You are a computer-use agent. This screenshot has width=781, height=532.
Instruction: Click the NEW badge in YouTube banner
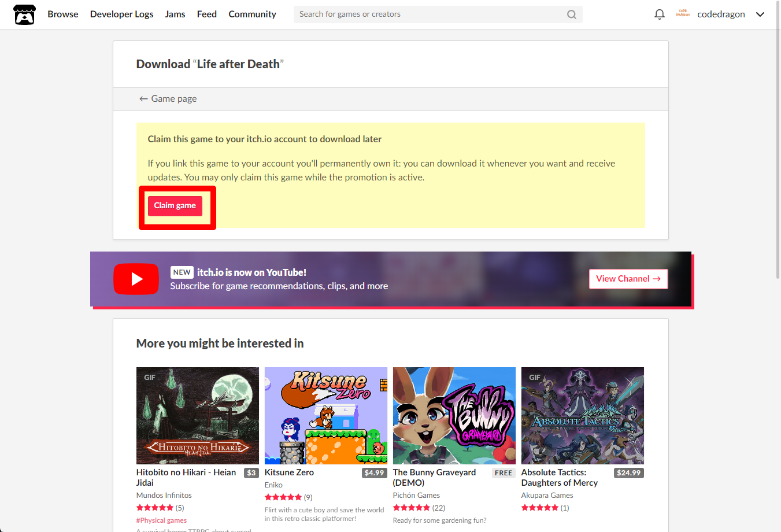pos(182,272)
